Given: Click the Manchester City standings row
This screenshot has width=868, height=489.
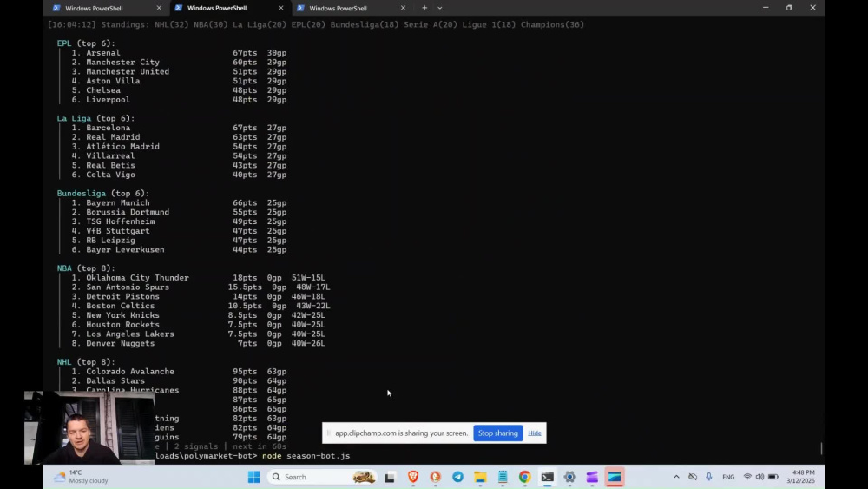Looking at the screenshot, I should (x=179, y=62).
